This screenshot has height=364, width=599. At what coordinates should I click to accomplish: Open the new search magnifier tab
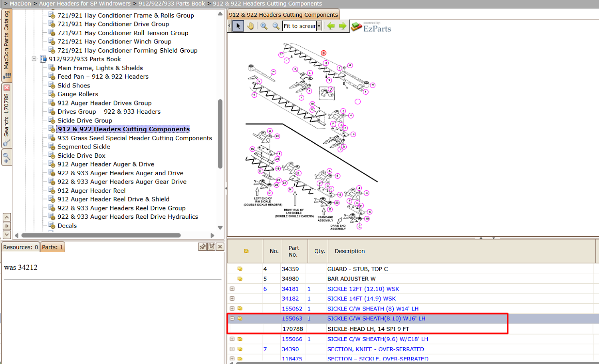pos(7,157)
